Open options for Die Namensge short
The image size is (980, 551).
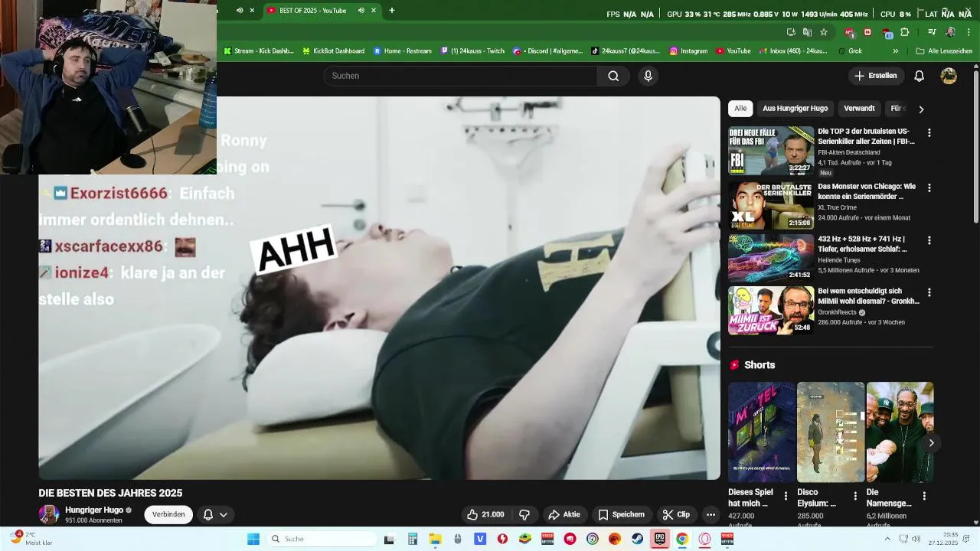pyautogui.click(x=924, y=496)
